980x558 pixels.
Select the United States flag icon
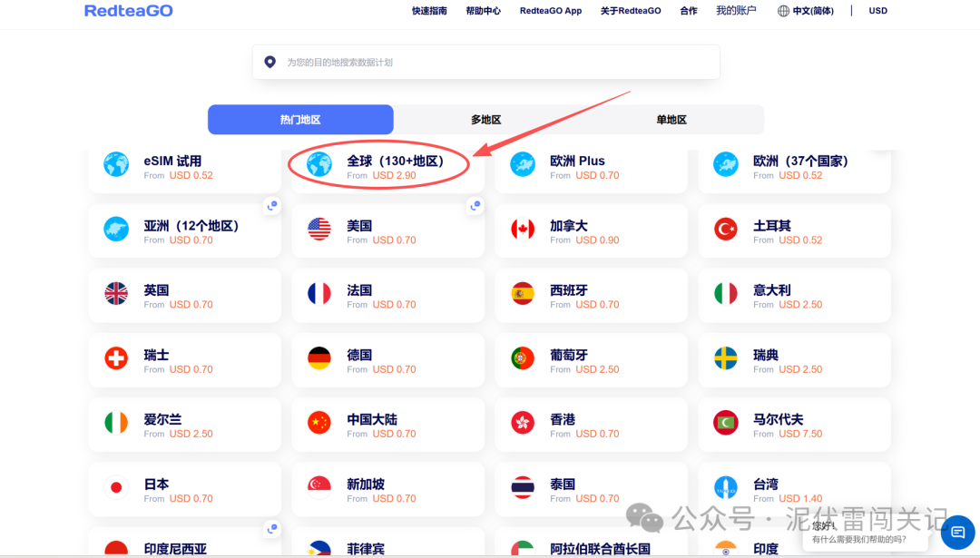click(319, 230)
